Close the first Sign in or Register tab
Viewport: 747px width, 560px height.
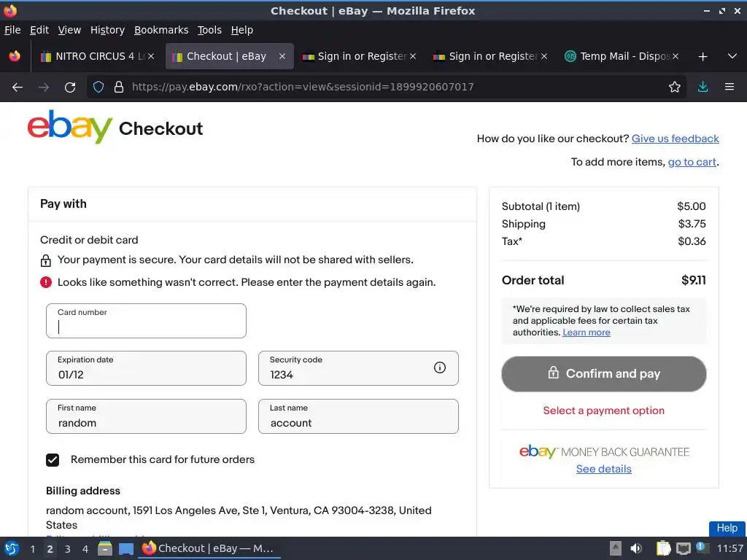pos(413,56)
